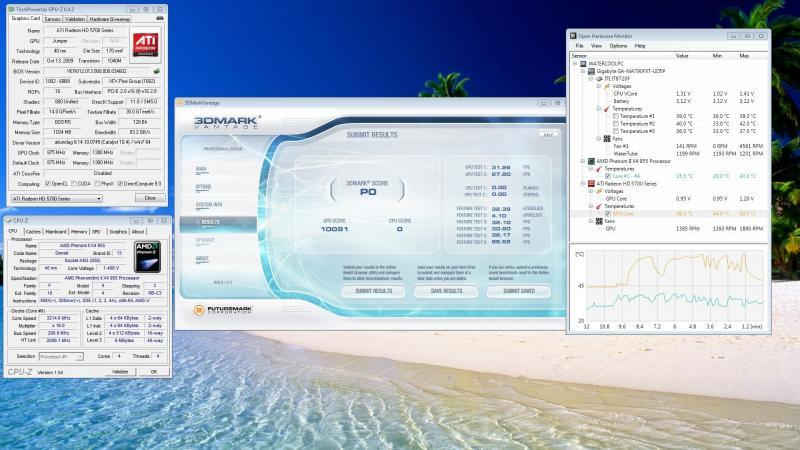The image size is (800, 450).
Task: Collapse the WATERCOOLPC tree node
Action: point(575,64)
